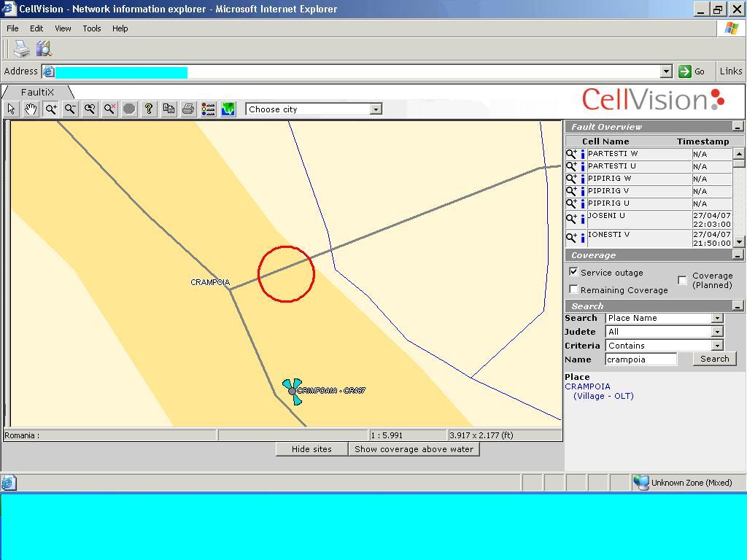This screenshot has height=560, width=747.
Task: Click the Hide sites button
Action: 311,449
